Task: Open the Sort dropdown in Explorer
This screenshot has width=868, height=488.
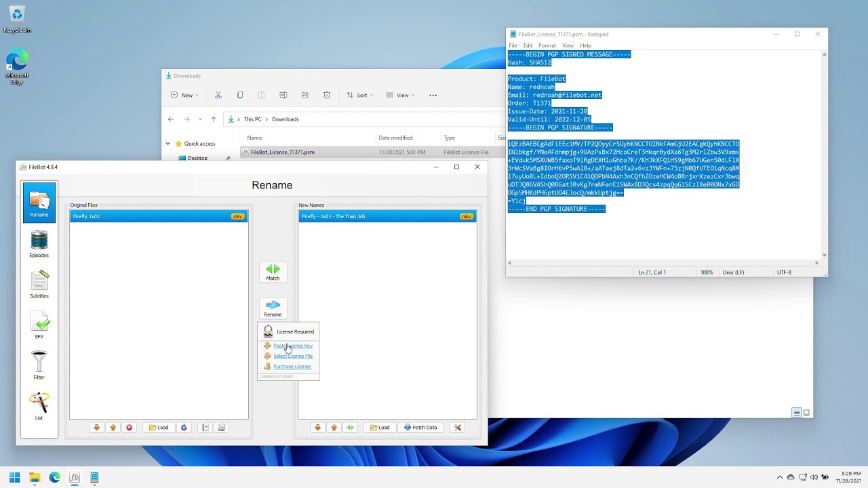Action: [x=361, y=96]
